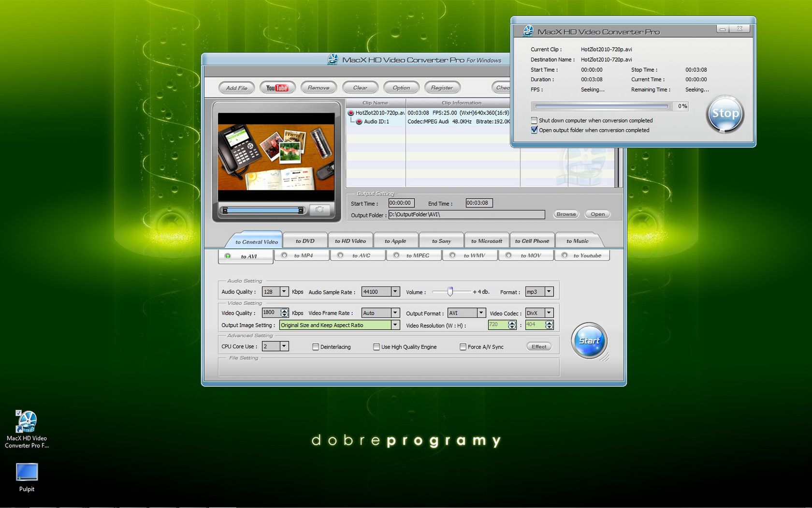Click the Video Quality spinner arrows

click(285, 313)
